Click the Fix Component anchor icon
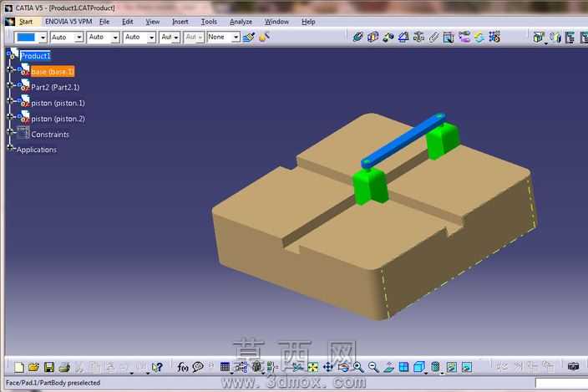The image size is (588, 392). [x=418, y=37]
